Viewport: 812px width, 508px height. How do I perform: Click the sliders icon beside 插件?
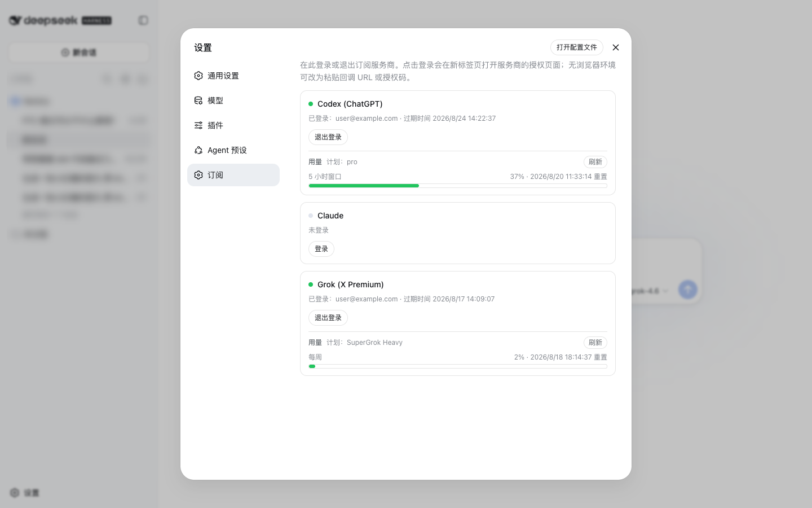pos(198,125)
